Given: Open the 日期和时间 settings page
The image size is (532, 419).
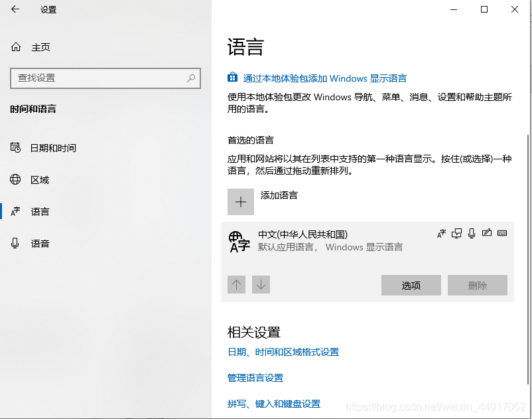Looking at the screenshot, I should point(53,148).
